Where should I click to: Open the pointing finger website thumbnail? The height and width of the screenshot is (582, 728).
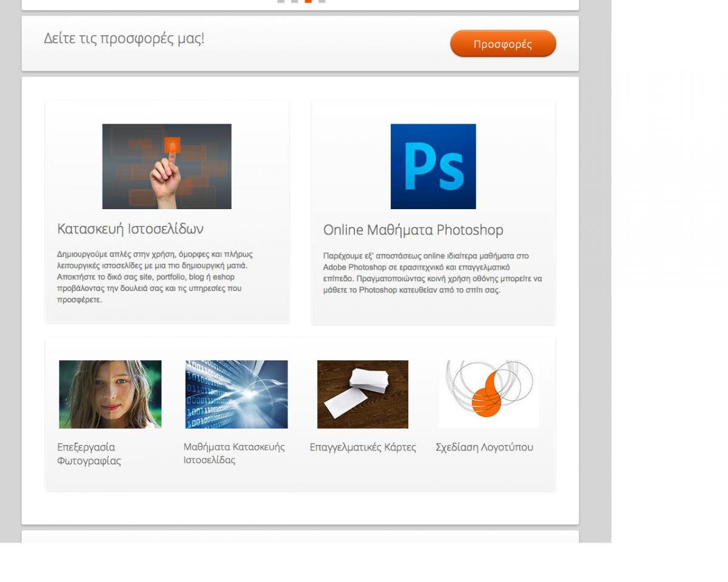[167, 166]
